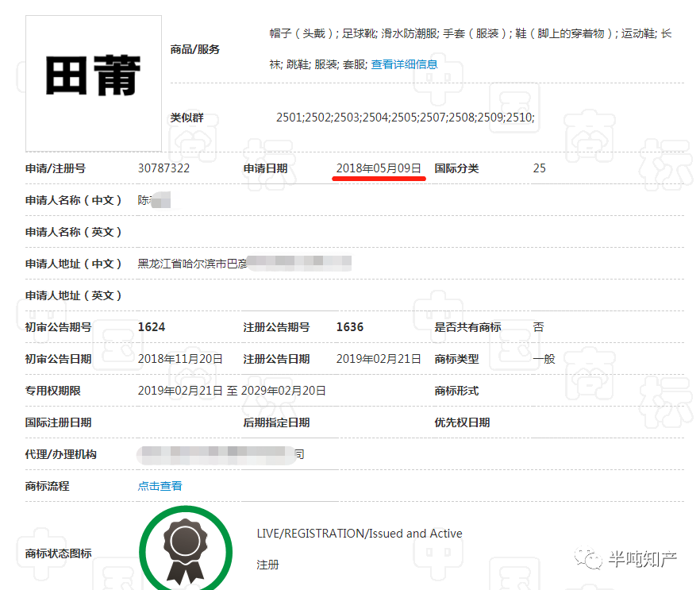Select preliminary announcement issue number 1624
This screenshot has height=590, width=700.
point(151,327)
